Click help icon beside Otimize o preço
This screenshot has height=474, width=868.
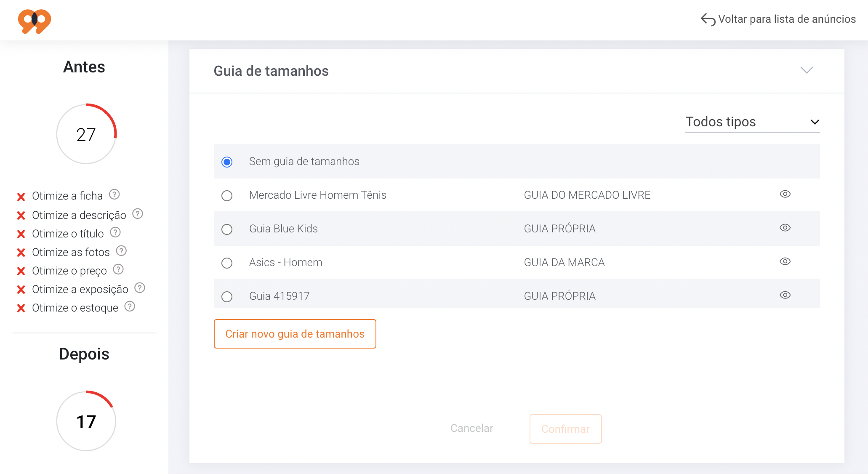(118, 269)
